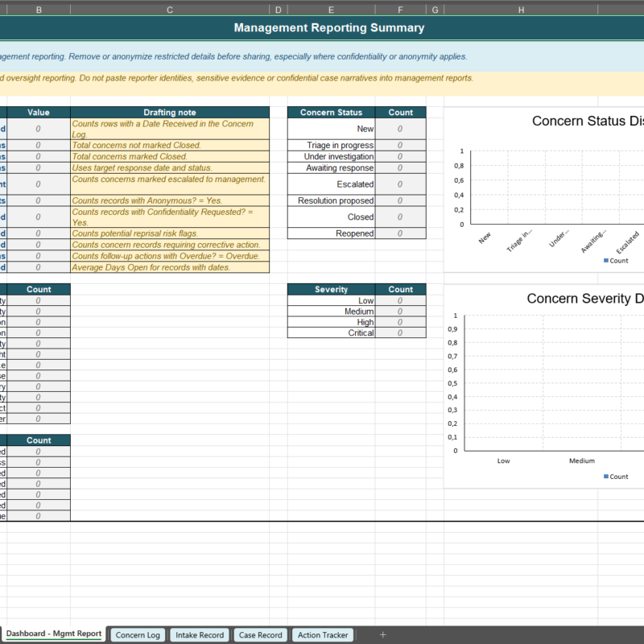Click the Concern Status header cell
This screenshot has height=644, width=644.
click(331, 112)
